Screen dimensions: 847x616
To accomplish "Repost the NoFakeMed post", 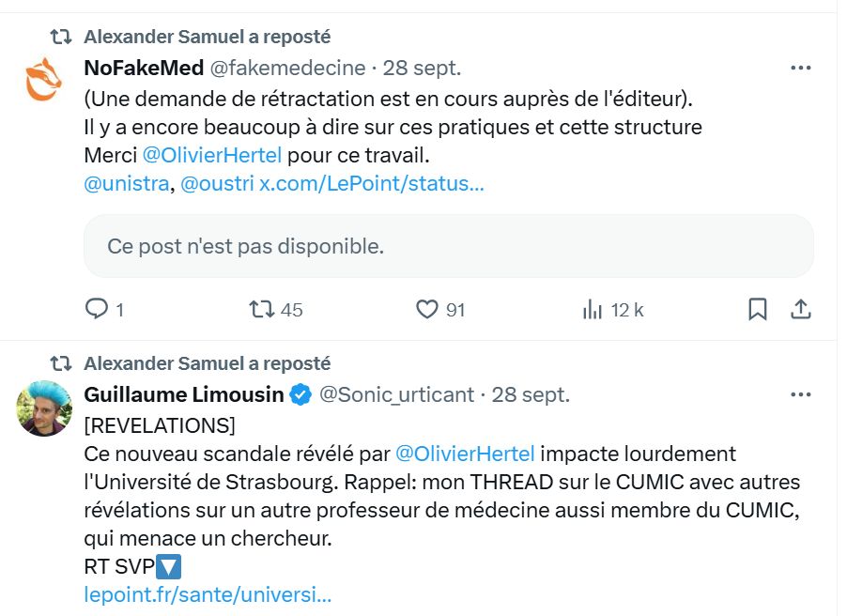I will tap(261, 309).
